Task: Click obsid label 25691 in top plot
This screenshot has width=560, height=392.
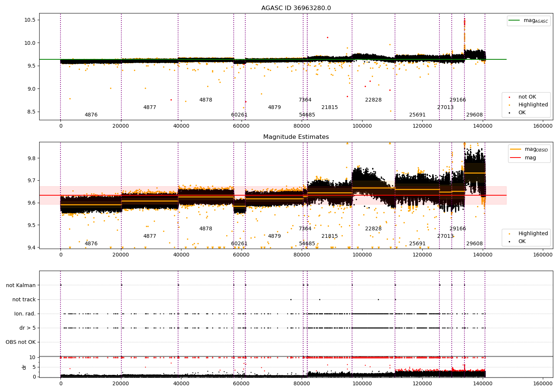Action: 417,115
